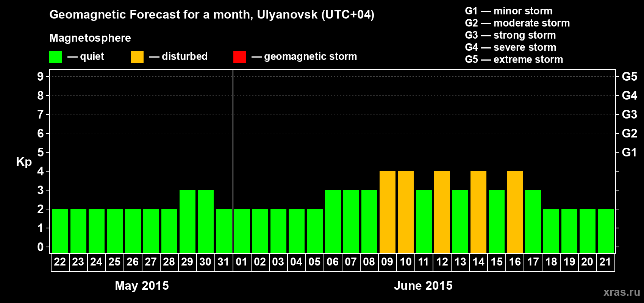The width and height of the screenshot is (644, 303).
Task: Select the June 12 orange bar
Action: [442, 212]
